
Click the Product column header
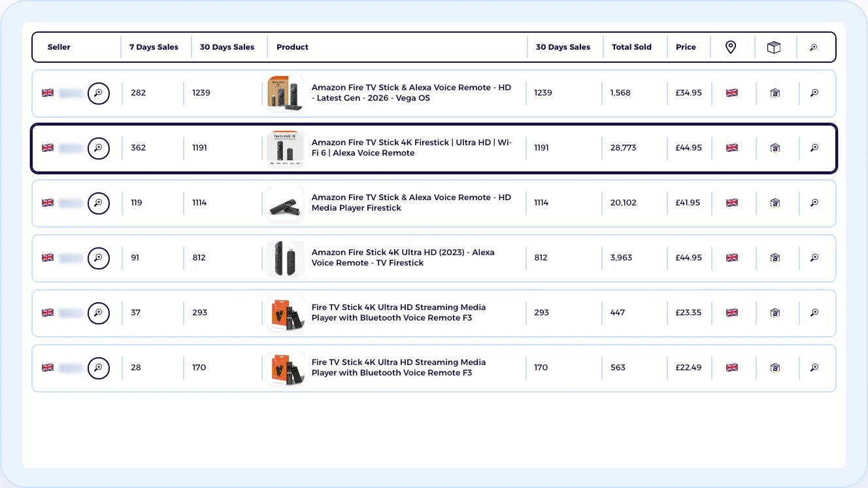(292, 47)
